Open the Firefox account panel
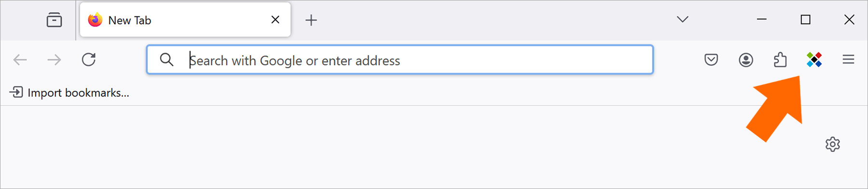Screen dimensions: 868x189 746,60
